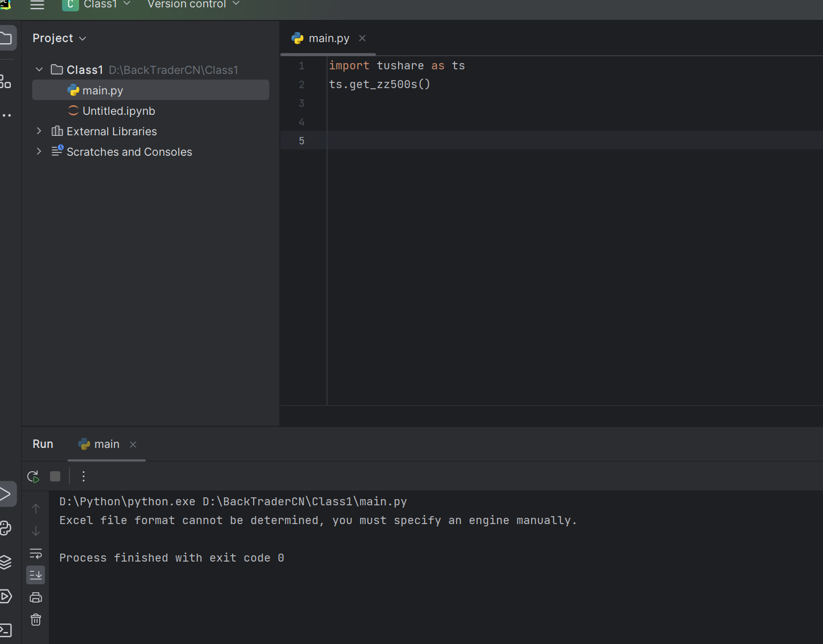Stop the running process
Screen dimensions: 823x644
55,476
